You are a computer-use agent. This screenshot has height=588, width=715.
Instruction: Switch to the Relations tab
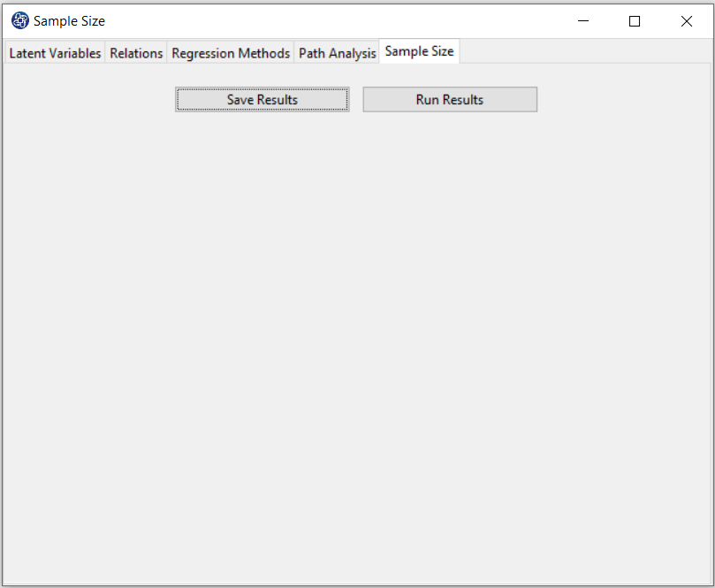pyautogui.click(x=136, y=53)
